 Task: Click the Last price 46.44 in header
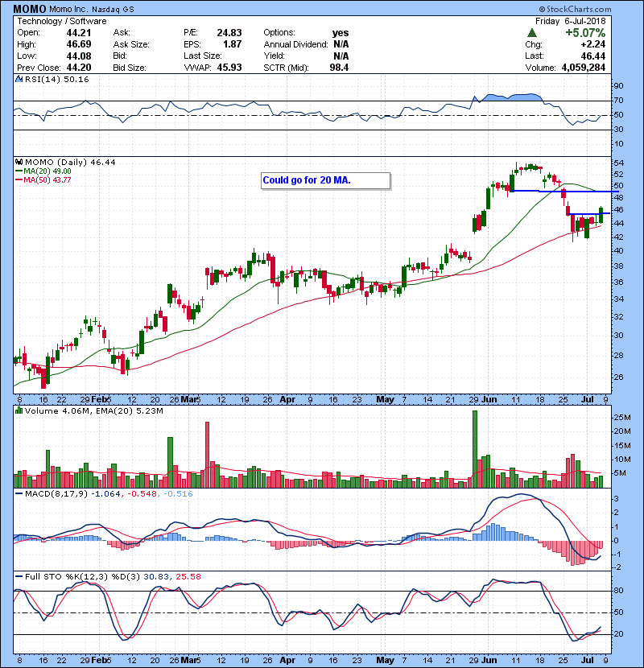(593, 56)
